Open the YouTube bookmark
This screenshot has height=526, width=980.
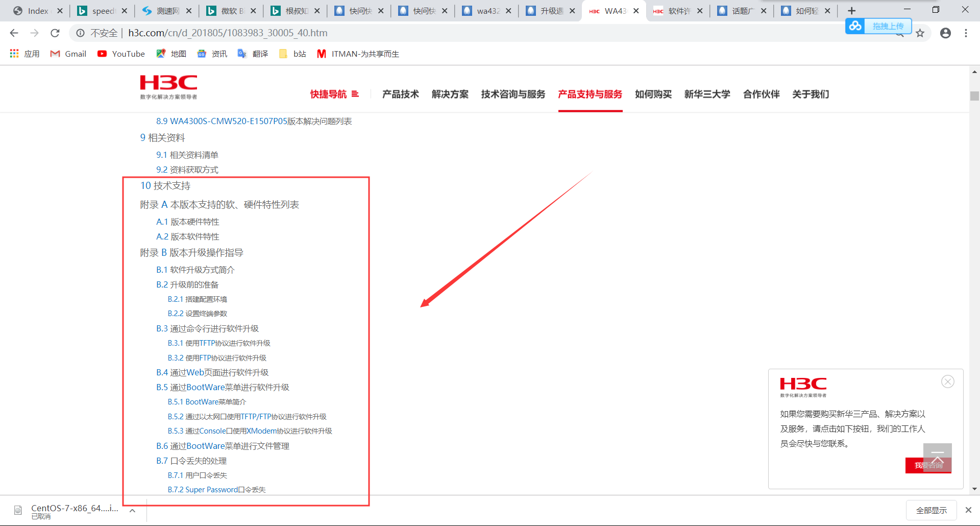click(121, 54)
